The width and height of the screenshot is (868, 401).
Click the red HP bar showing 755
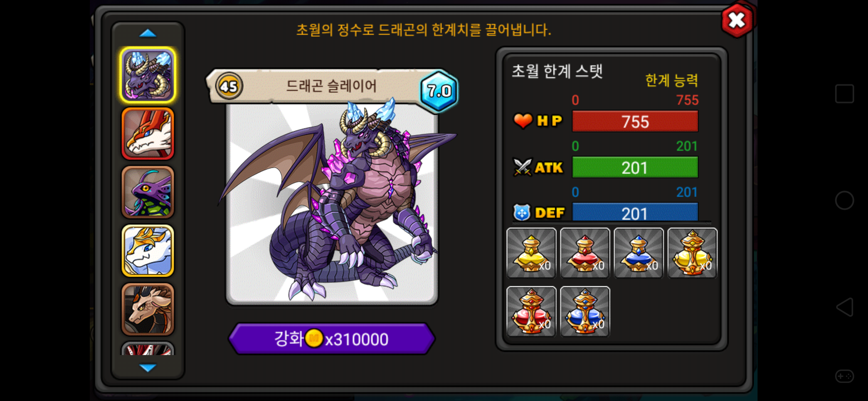tap(635, 121)
